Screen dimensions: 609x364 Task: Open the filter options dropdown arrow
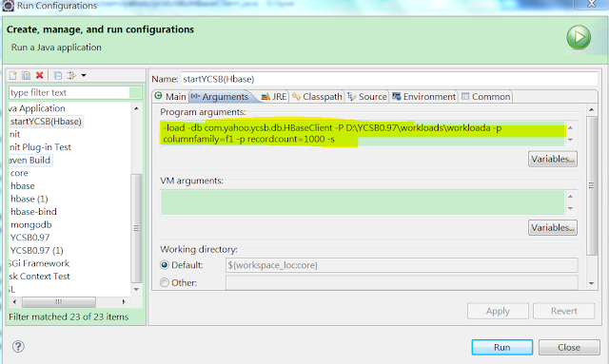tap(84, 76)
